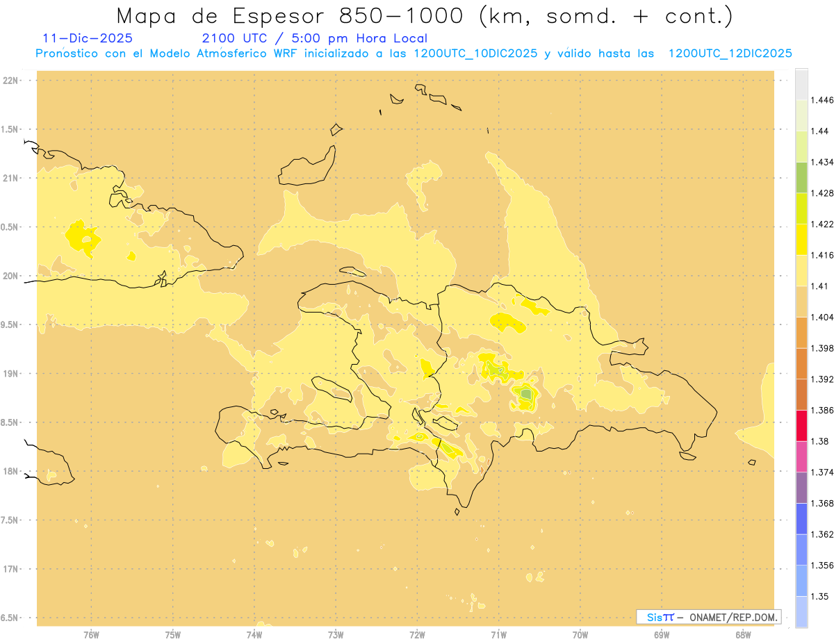Click the longitude axis label "72W"

click(417, 635)
